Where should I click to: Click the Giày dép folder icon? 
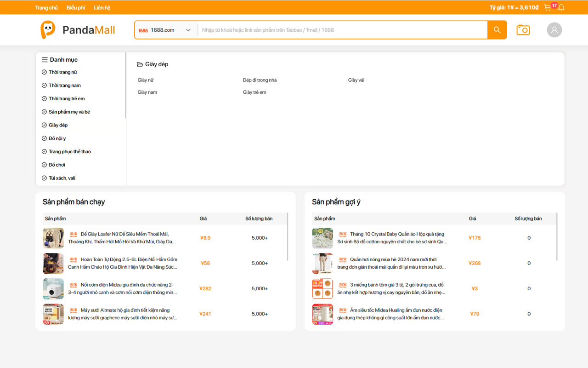(140, 64)
